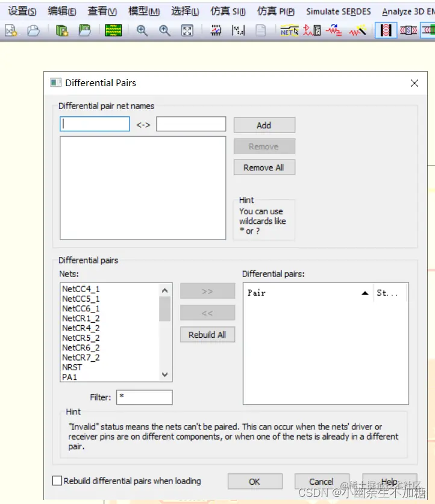Click the red waveform termination icon
435x504 pixels.
334,31
